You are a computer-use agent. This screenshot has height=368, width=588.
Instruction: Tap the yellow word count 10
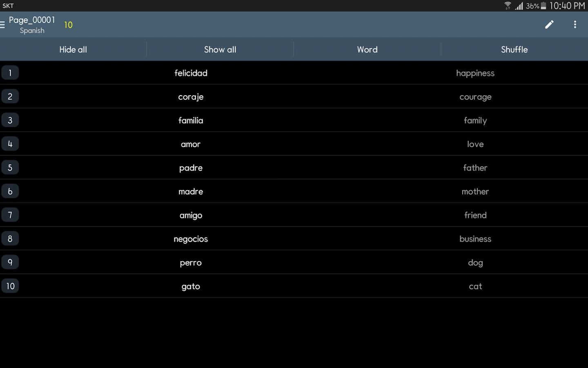tap(68, 25)
